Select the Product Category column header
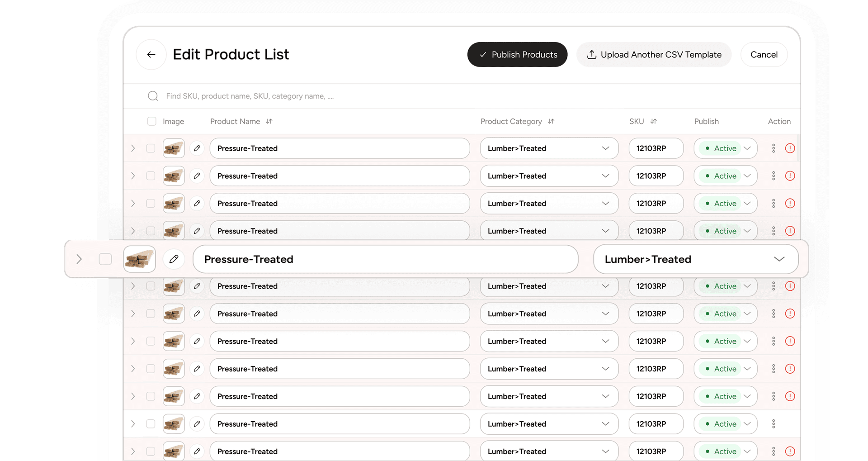The height and width of the screenshot is (461, 868). click(511, 121)
